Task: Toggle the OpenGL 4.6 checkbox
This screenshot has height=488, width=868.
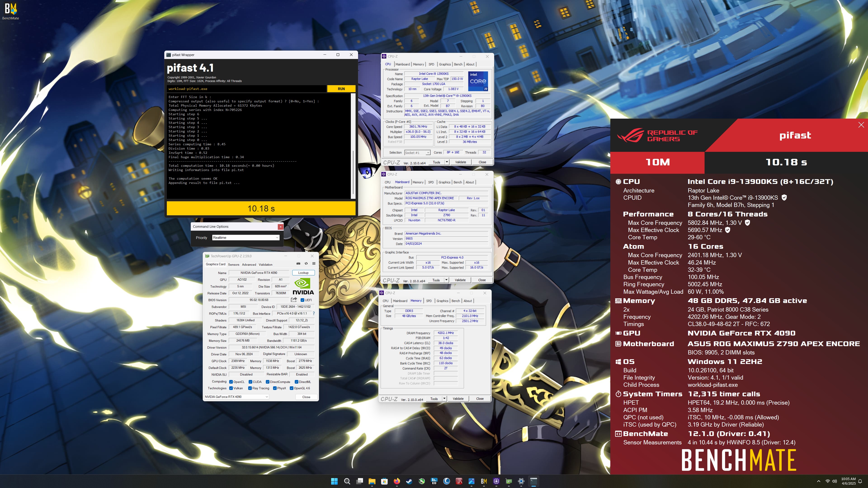Action: point(292,388)
